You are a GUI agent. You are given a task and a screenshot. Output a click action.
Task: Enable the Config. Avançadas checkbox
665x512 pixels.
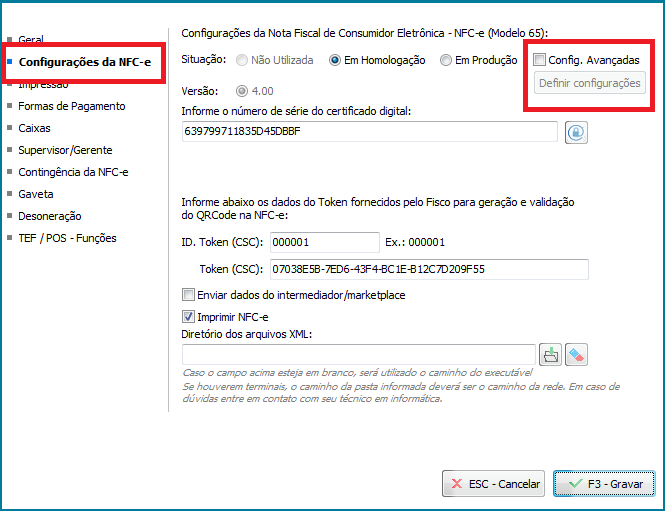point(540,60)
